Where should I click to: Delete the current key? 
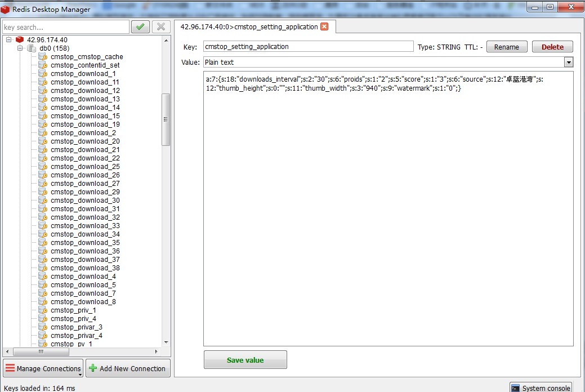(x=552, y=47)
